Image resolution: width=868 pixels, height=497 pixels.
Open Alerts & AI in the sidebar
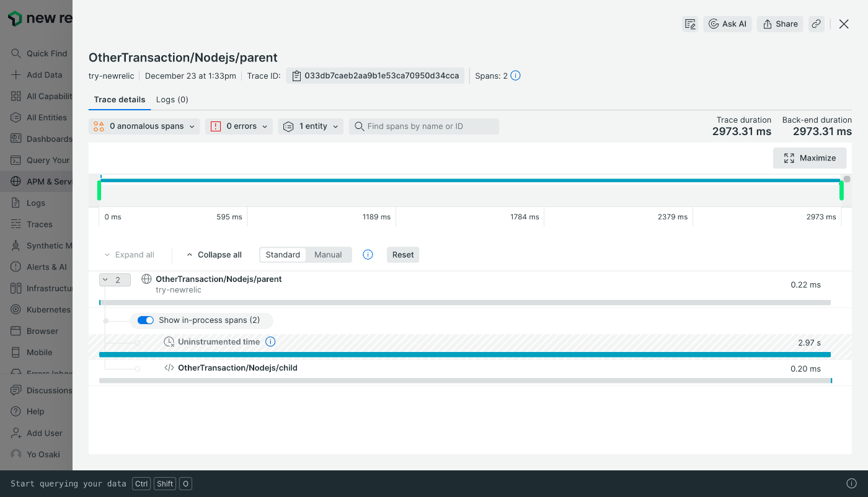pyautogui.click(x=39, y=266)
